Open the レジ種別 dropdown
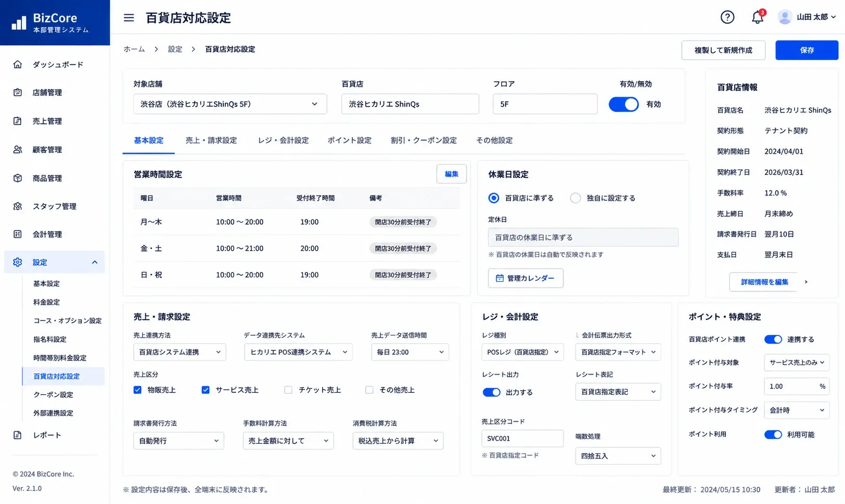 [523, 352]
